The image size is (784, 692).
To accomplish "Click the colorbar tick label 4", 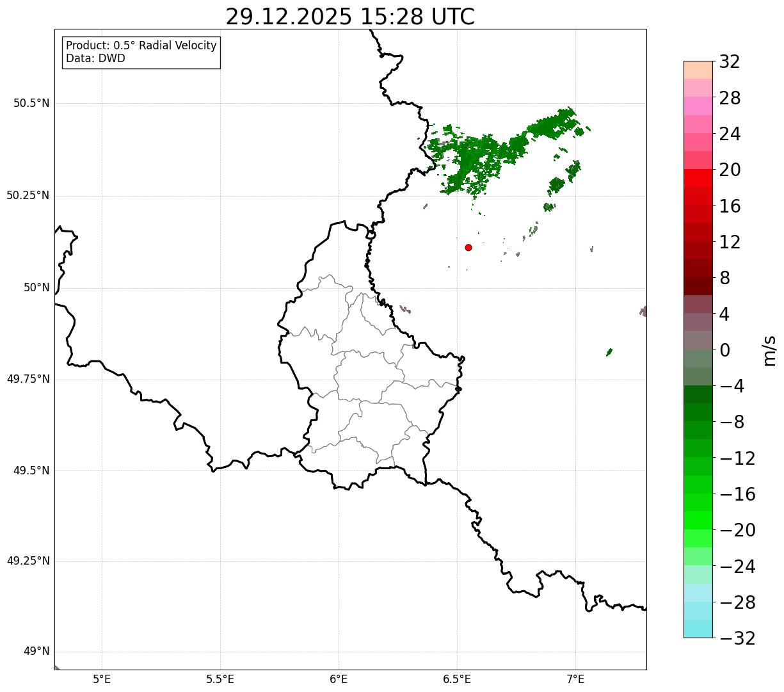I will (x=724, y=314).
